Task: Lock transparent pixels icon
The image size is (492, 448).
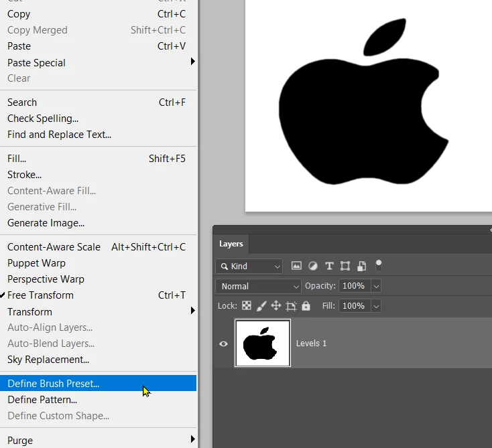Action: (x=247, y=305)
